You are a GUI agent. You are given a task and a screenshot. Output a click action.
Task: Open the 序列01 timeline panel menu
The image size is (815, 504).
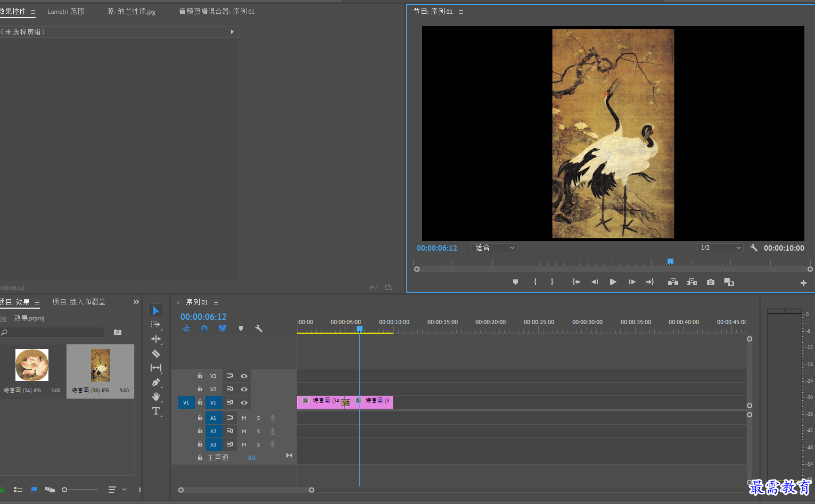point(216,302)
